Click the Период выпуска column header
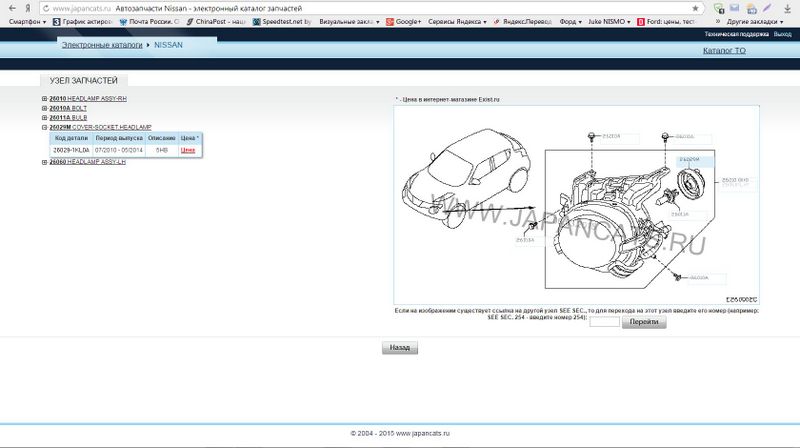This screenshot has height=448, width=800. (119, 138)
